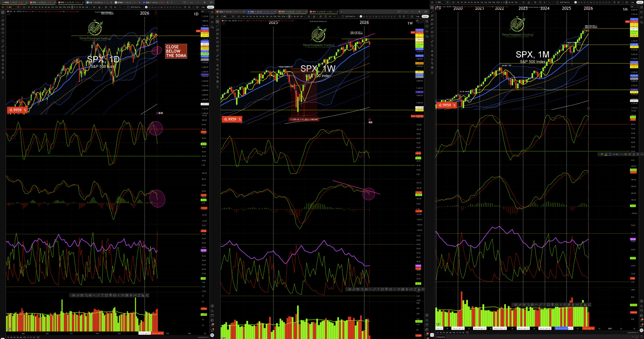
Task: Click the SPX symbol search field, left window
Action: pos(11,7)
